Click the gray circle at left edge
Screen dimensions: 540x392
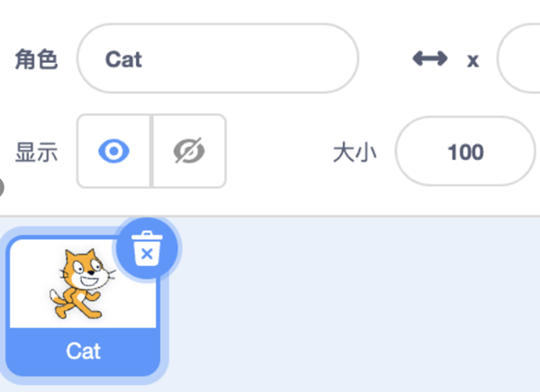pos(2,188)
